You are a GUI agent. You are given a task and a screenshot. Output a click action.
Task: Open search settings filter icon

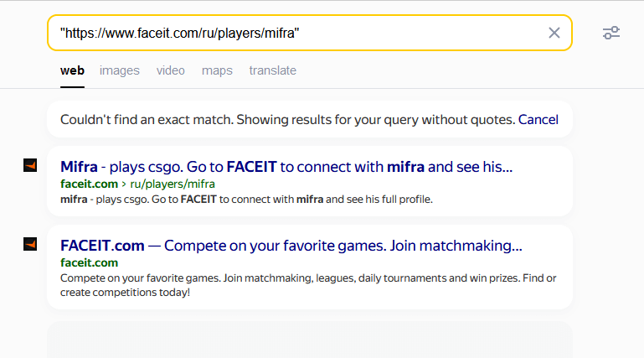[611, 33]
